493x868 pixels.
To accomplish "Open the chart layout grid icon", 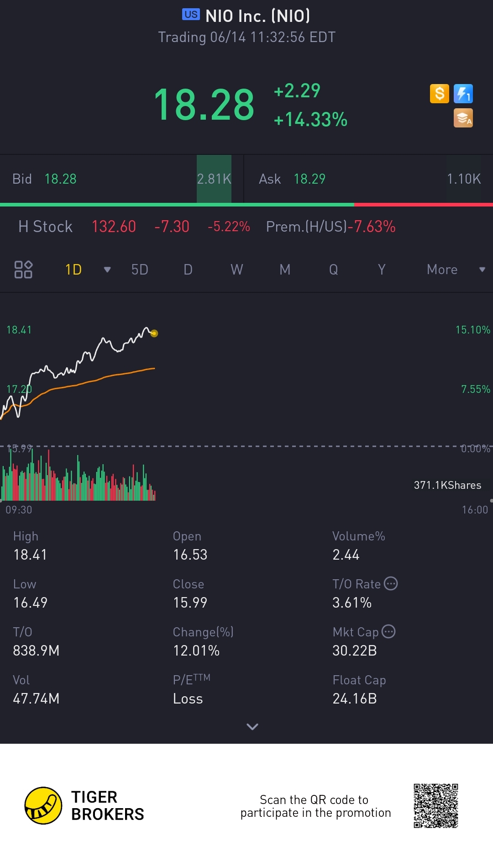I will pos(23,270).
